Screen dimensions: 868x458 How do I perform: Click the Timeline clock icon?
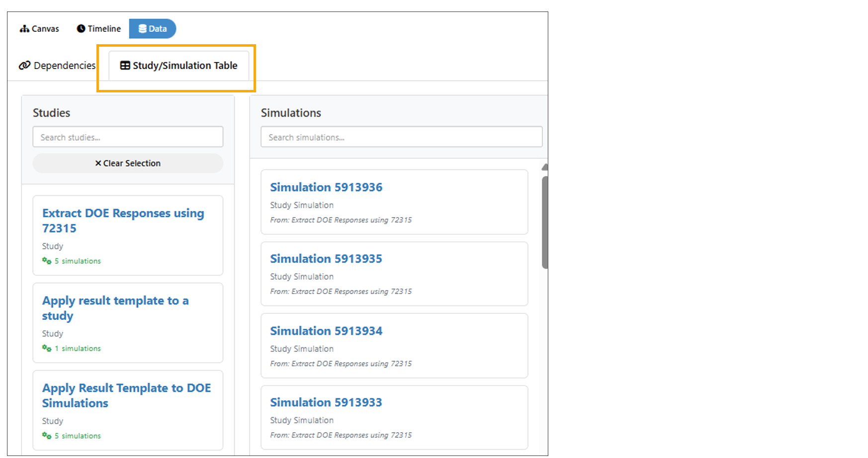click(x=81, y=29)
